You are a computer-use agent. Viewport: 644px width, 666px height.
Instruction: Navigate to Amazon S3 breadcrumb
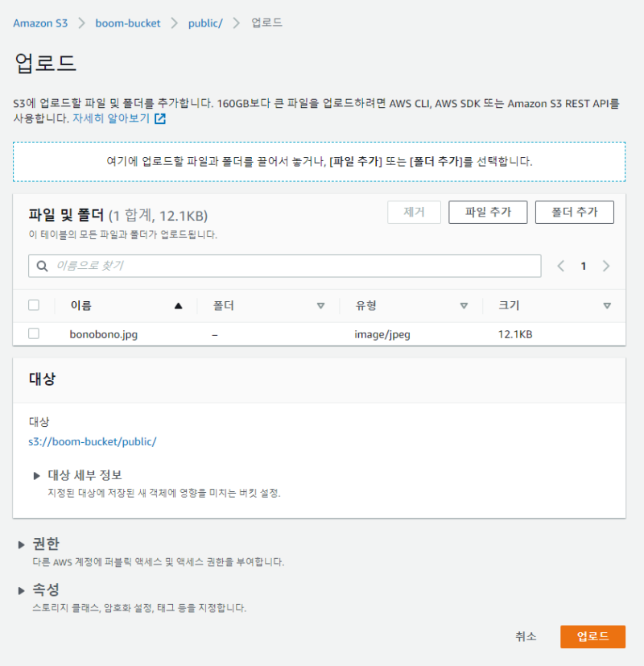coord(40,23)
